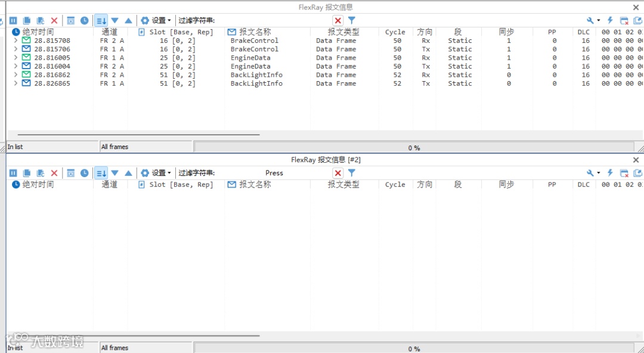Screen dimensions: 644x353
Task: Select BrakeControl name in the Rx row
Action: tap(254, 41)
